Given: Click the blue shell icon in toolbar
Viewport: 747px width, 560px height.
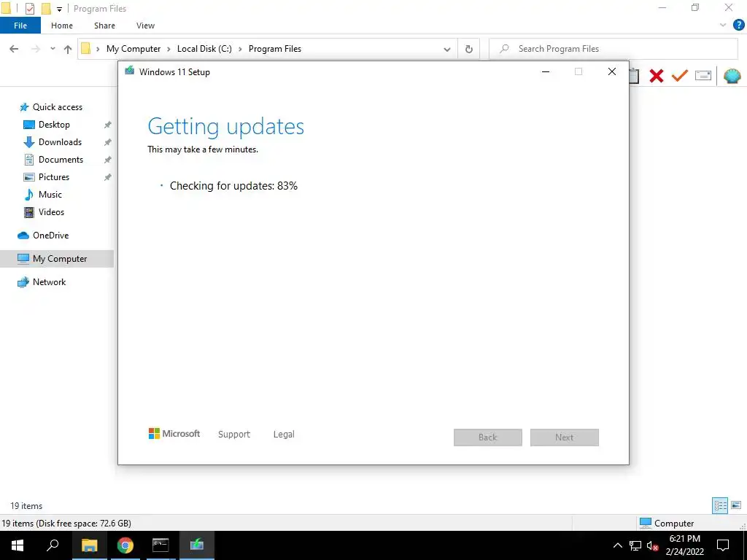Looking at the screenshot, I should (732, 76).
